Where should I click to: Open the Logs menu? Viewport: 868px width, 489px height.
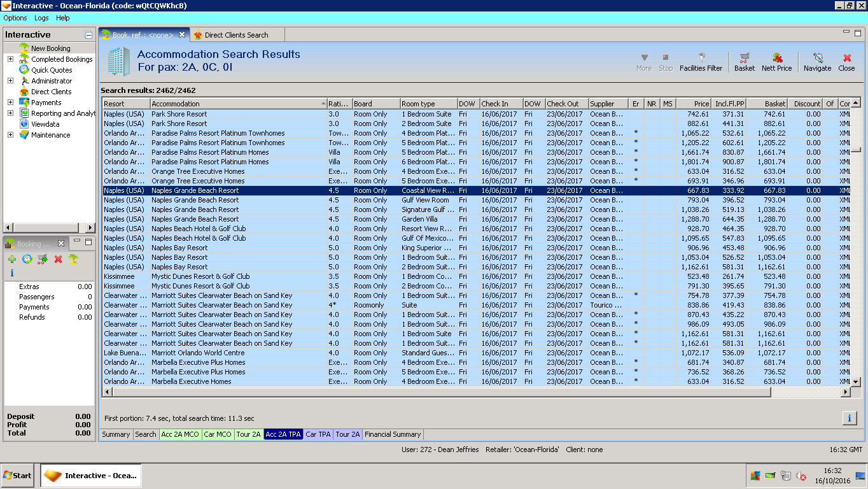click(x=41, y=18)
